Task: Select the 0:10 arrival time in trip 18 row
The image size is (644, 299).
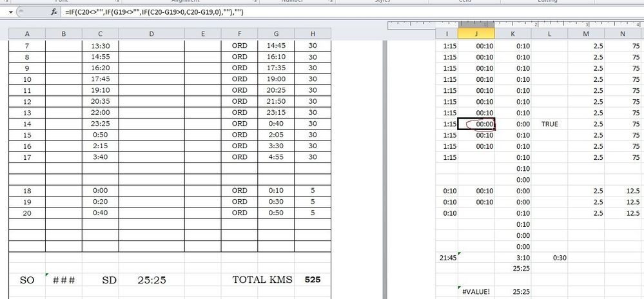Action: coord(276,191)
